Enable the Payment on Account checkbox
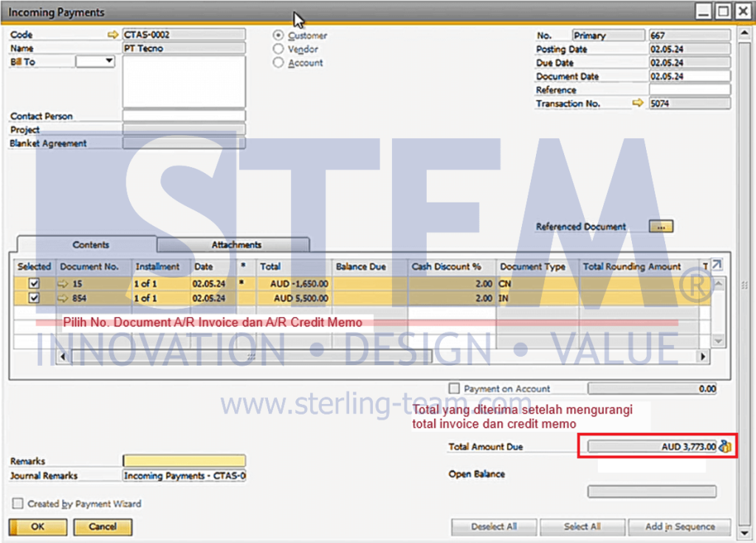This screenshot has width=756, height=543. tap(456, 389)
